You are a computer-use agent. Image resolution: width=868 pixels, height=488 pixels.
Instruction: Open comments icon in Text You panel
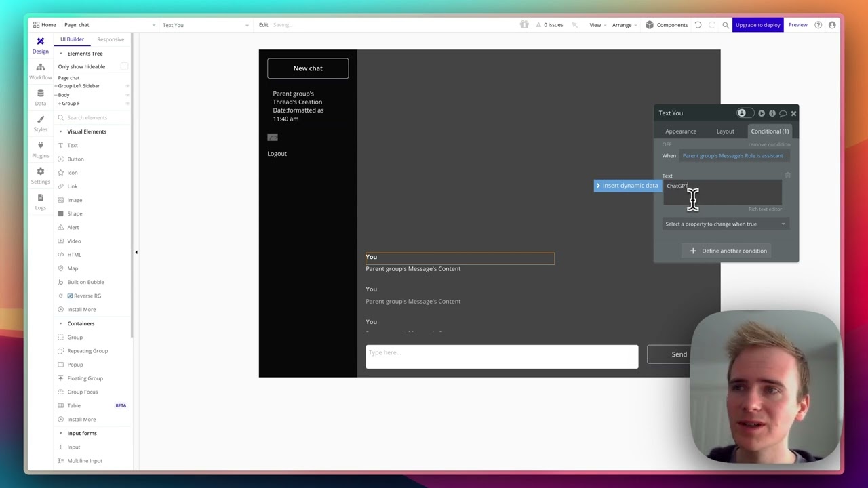pyautogui.click(x=783, y=113)
